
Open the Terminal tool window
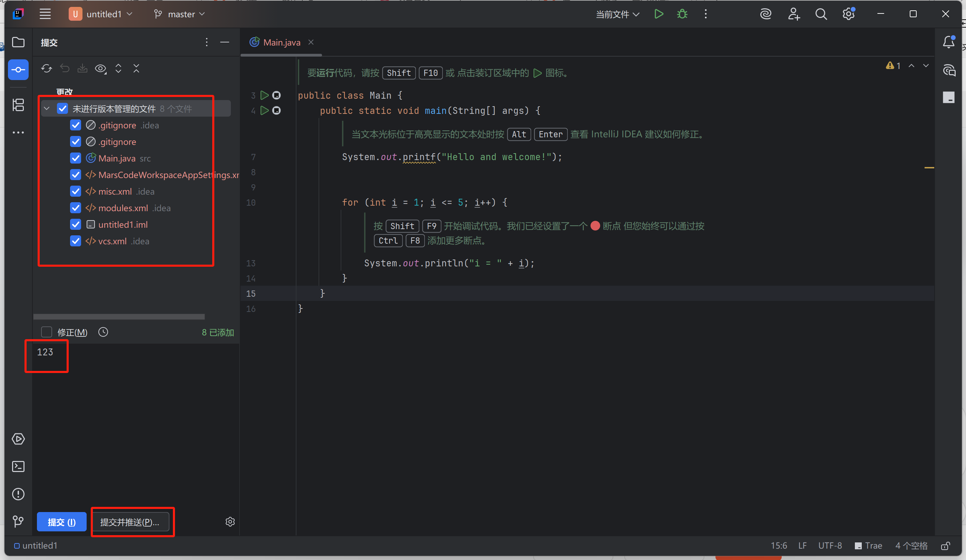[x=18, y=466]
